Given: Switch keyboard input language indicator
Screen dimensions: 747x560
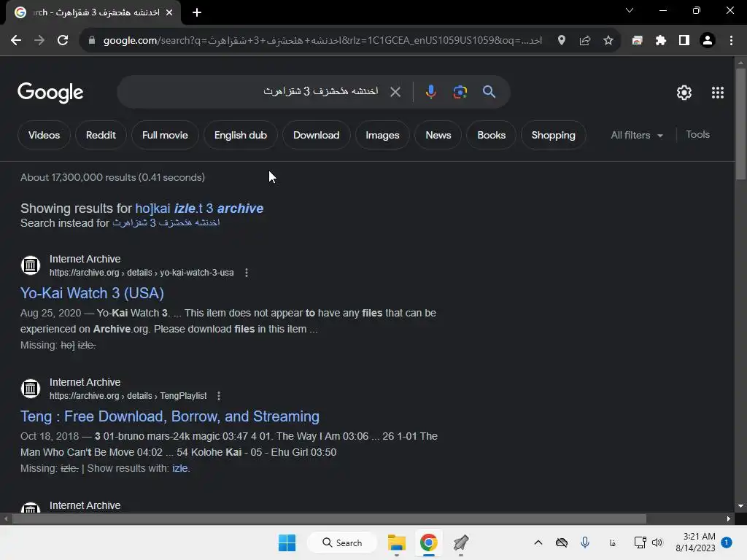Looking at the screenshot, I should click(612, 542).
